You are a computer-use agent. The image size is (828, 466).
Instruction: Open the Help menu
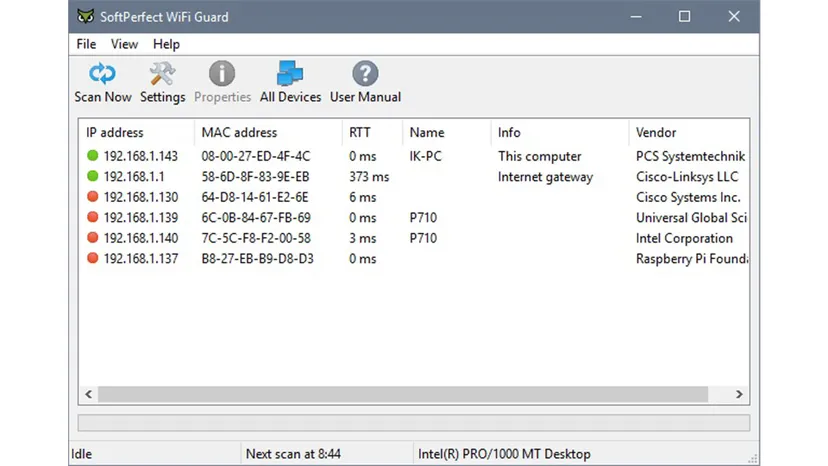point(166,44)
